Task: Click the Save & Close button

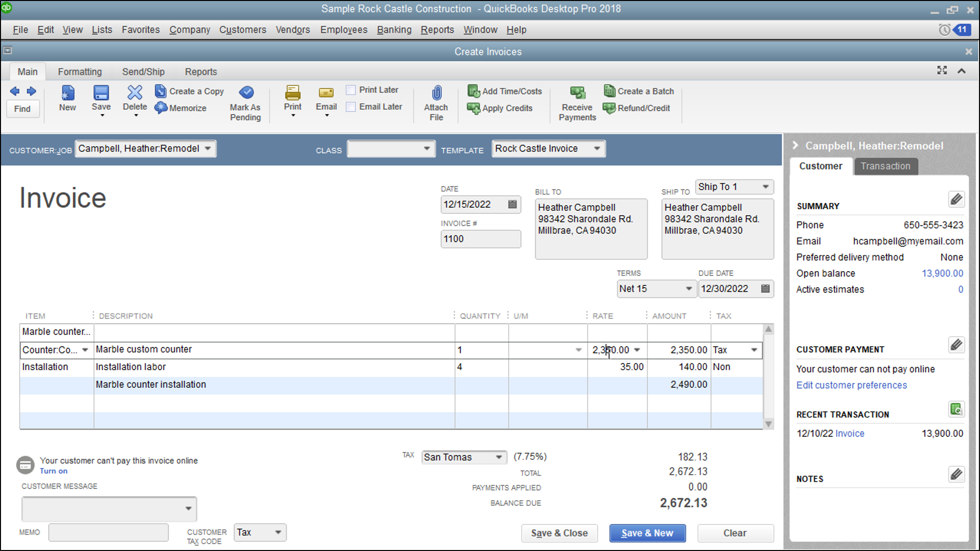Action: click(x=560, y=533)
